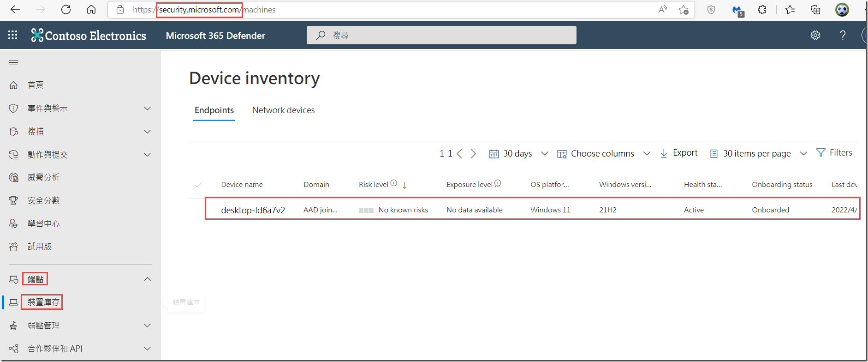Open the settings gear icon

click(x=815, y=35)
